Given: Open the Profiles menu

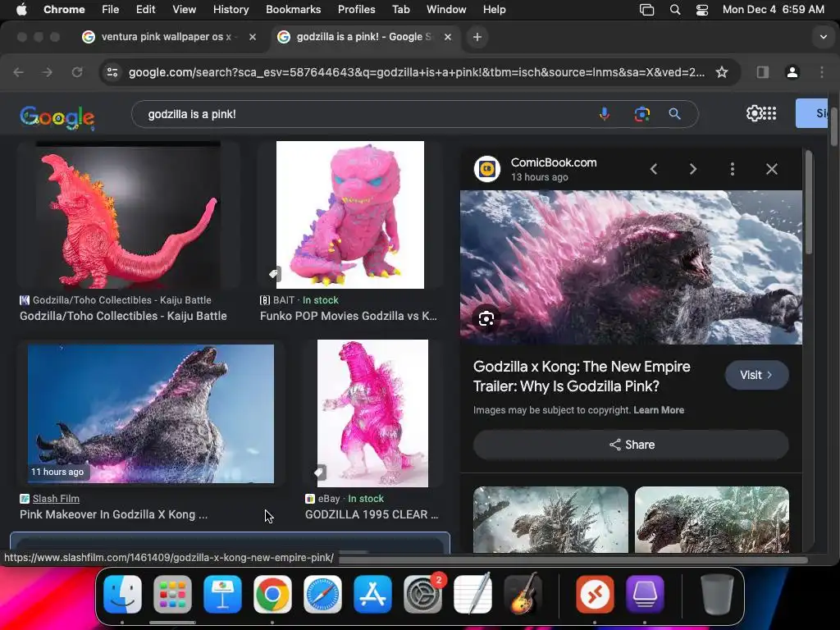Looking at the screenshot, I should [x=356, y=10].
